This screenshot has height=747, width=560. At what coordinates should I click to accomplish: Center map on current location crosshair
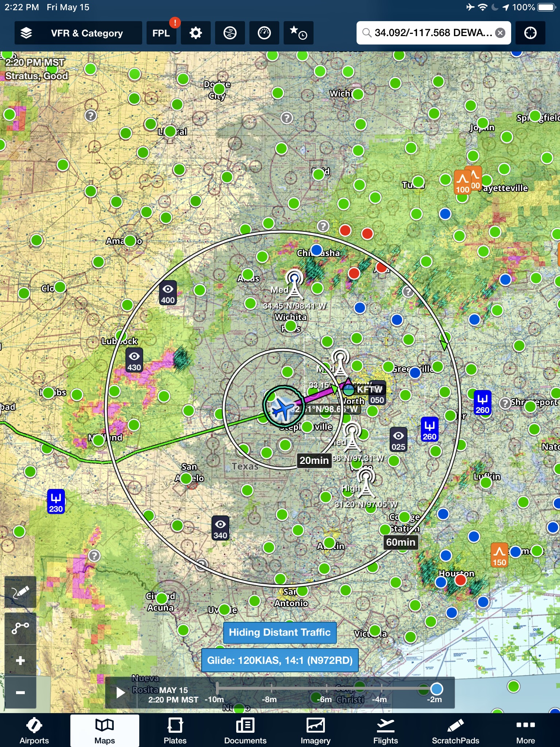click(x=530, y=33)
